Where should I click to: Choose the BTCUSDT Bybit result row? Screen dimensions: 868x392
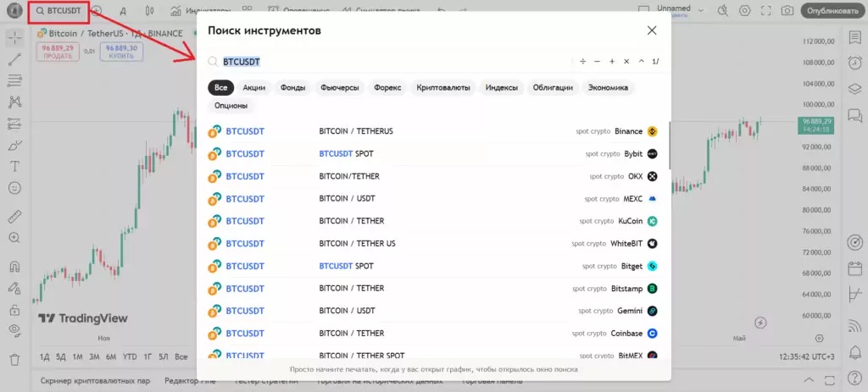pyautogui.click(x=433, y=154)
